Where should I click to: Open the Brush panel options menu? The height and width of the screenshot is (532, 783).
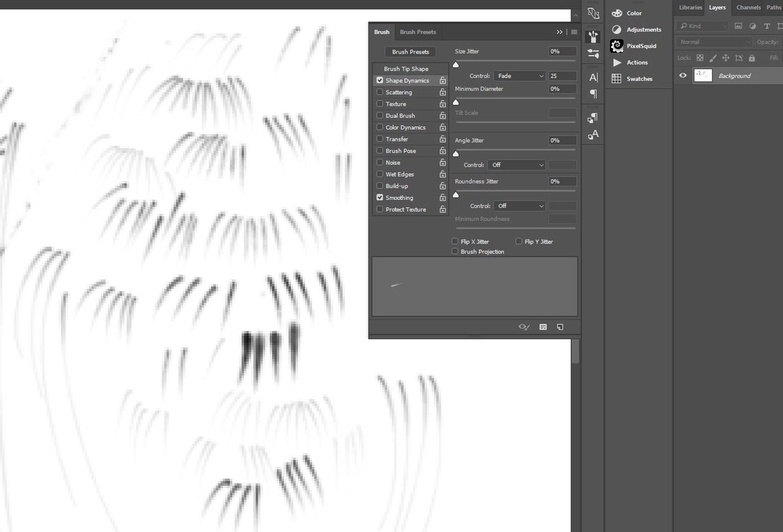[x=574, y=32]
